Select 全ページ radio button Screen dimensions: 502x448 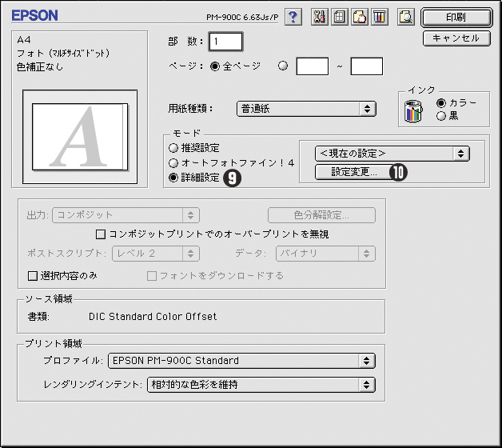(x=214, y=66)
